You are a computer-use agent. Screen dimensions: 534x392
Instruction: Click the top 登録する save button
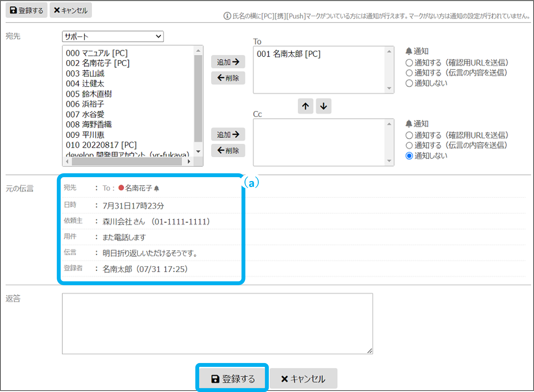[26, 10]
